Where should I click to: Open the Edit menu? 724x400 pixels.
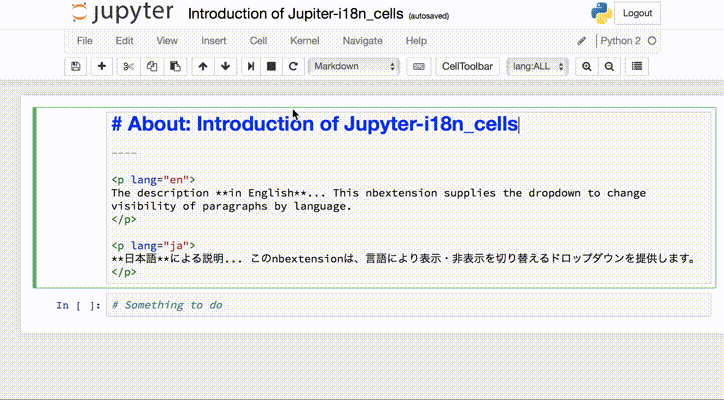pos(124,41)
